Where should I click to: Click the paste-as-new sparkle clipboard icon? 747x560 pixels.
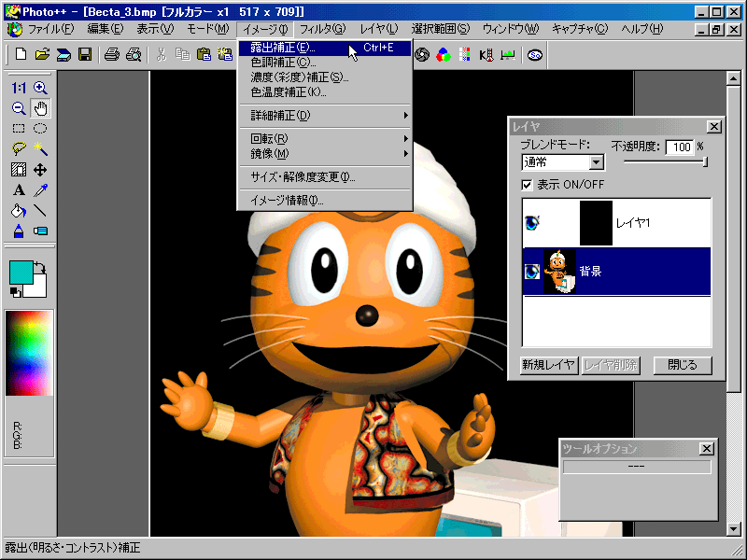point(225,55)
